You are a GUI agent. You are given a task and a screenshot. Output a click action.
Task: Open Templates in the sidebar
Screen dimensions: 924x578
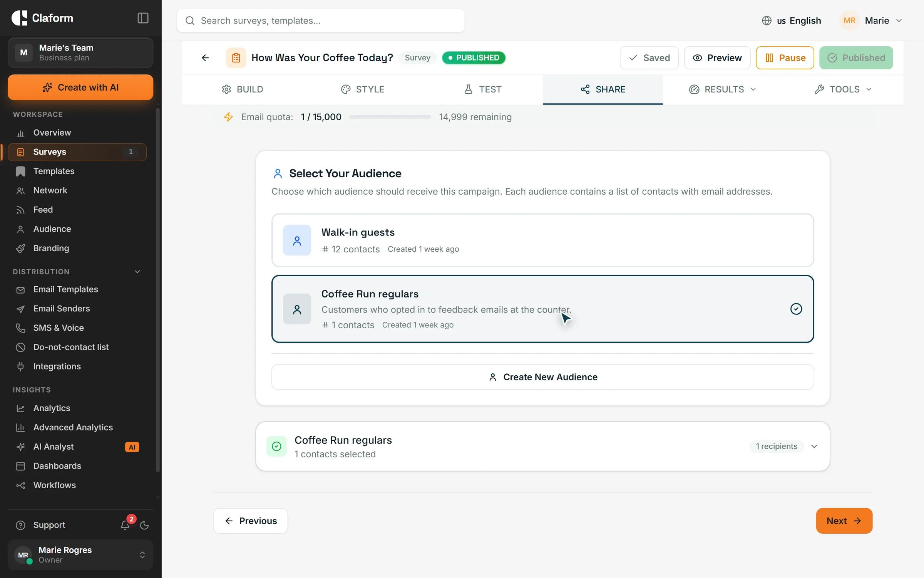pos(77,171)
